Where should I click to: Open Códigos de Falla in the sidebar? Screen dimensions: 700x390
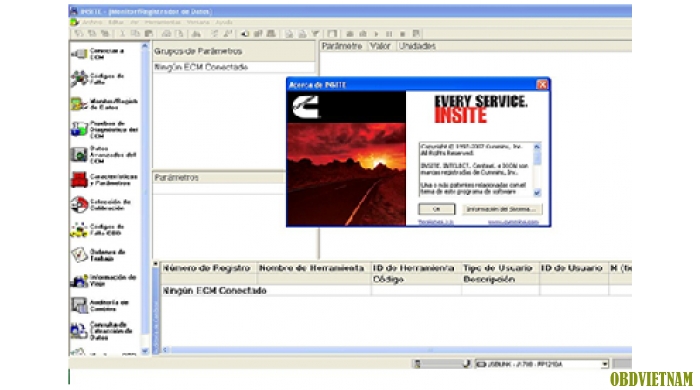click(x=103, y=79)
